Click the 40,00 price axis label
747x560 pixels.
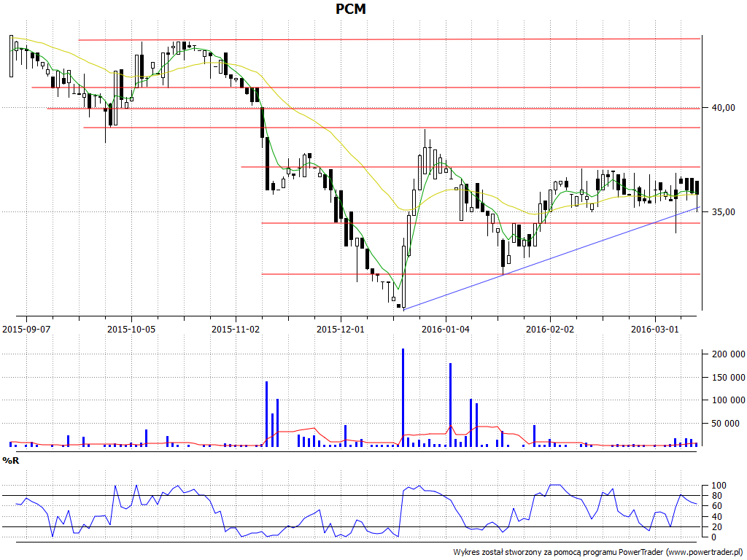pos(723,108)
